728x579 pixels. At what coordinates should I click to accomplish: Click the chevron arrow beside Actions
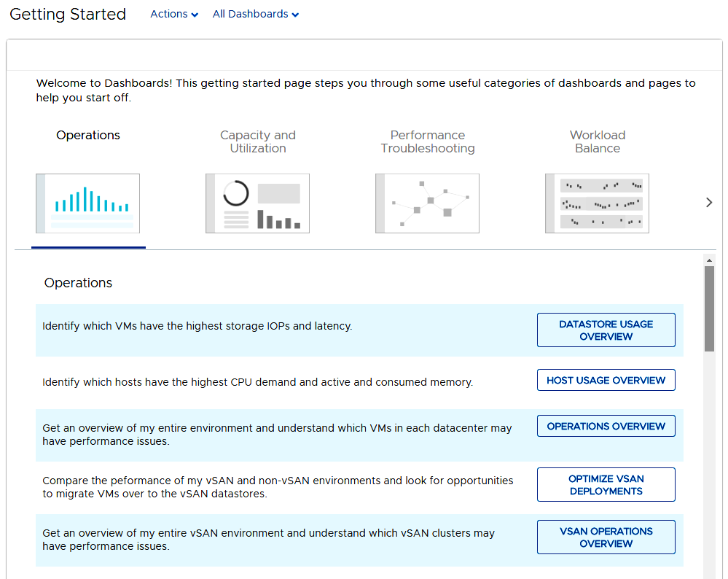195,15
